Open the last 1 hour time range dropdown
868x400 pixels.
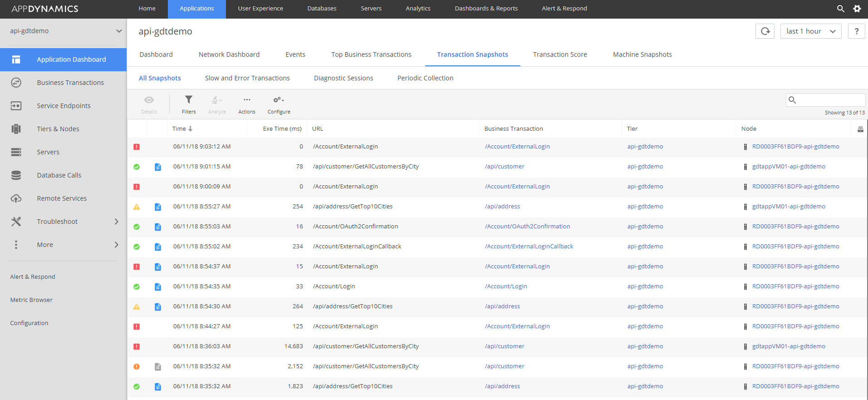pyautogui.click(x=811, y=31)
